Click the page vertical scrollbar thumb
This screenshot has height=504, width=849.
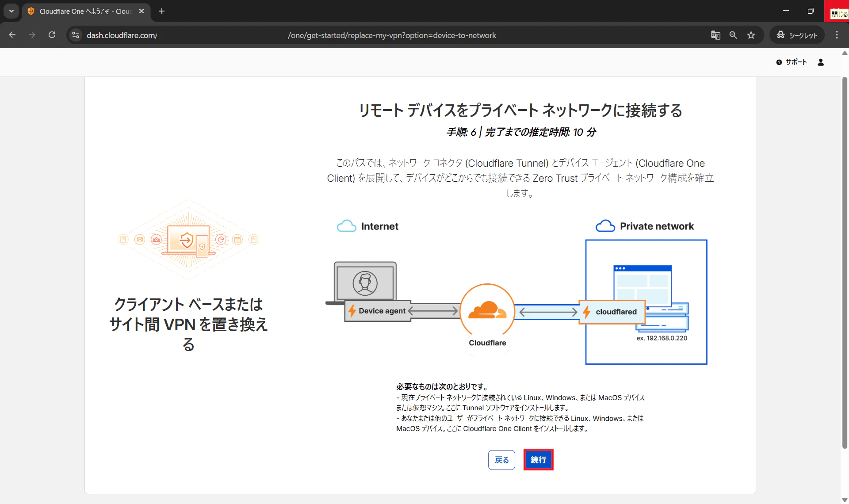point(845,263)
